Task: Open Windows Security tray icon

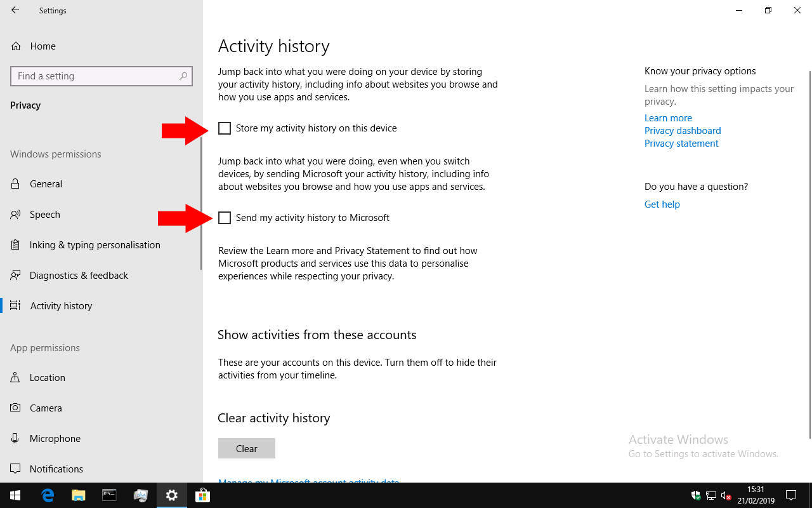Action: coord(696,495)
